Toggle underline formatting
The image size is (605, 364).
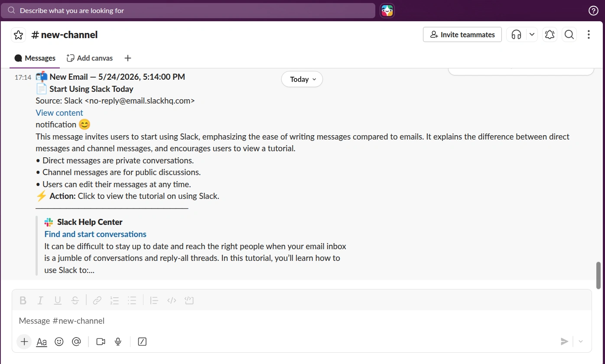[58, 300]
